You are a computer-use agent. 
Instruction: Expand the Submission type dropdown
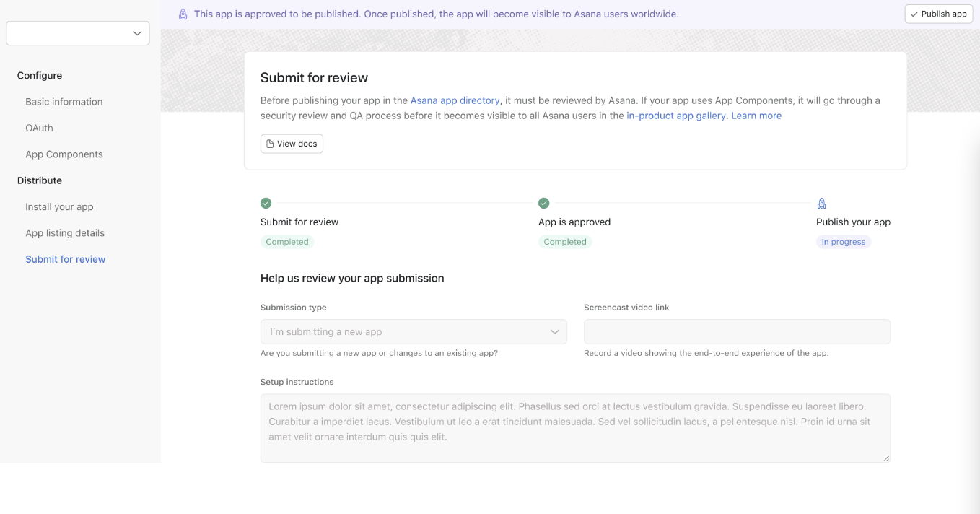pos(413,332)
